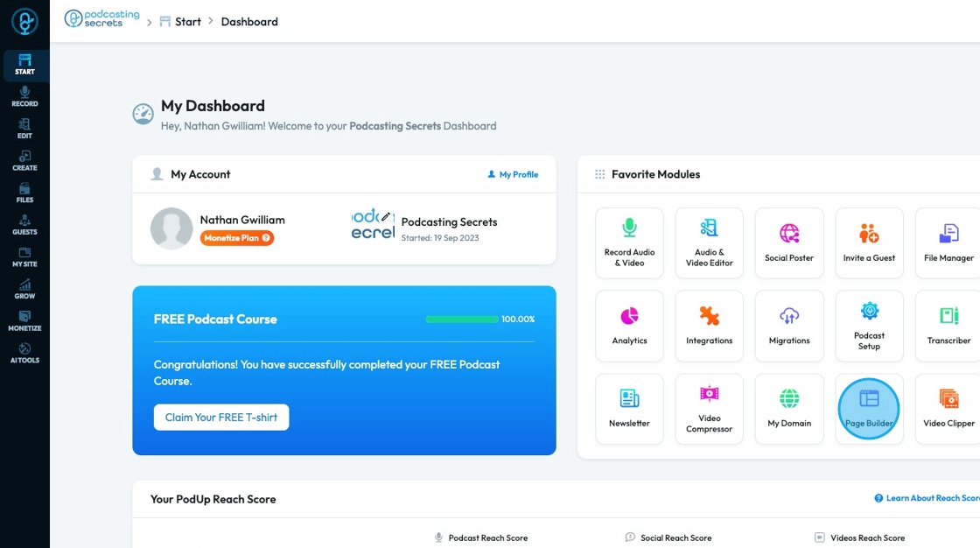
Task: Open the Files section in sidebar
Action: point(25,193)
